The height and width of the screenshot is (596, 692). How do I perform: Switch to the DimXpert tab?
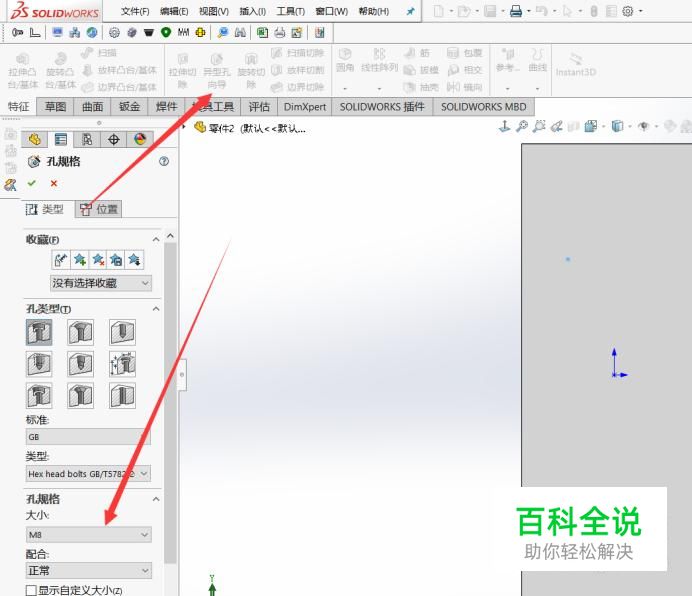(305, 107)
